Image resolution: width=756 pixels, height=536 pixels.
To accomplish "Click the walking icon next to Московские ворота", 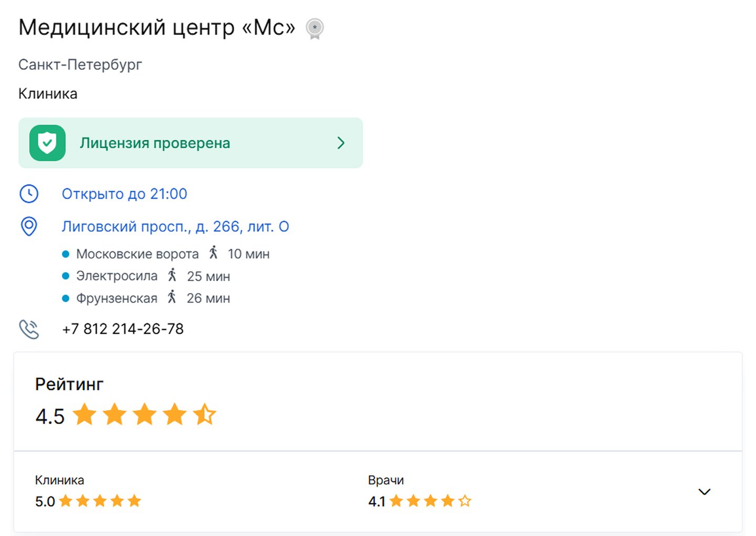I will 213,253.
